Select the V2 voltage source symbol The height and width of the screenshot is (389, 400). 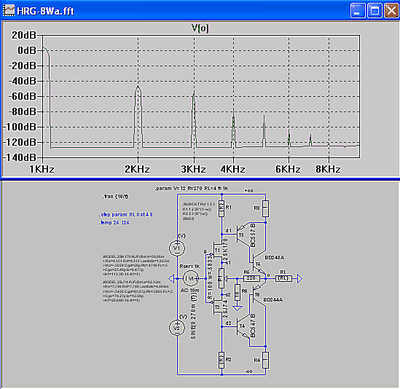177,327
